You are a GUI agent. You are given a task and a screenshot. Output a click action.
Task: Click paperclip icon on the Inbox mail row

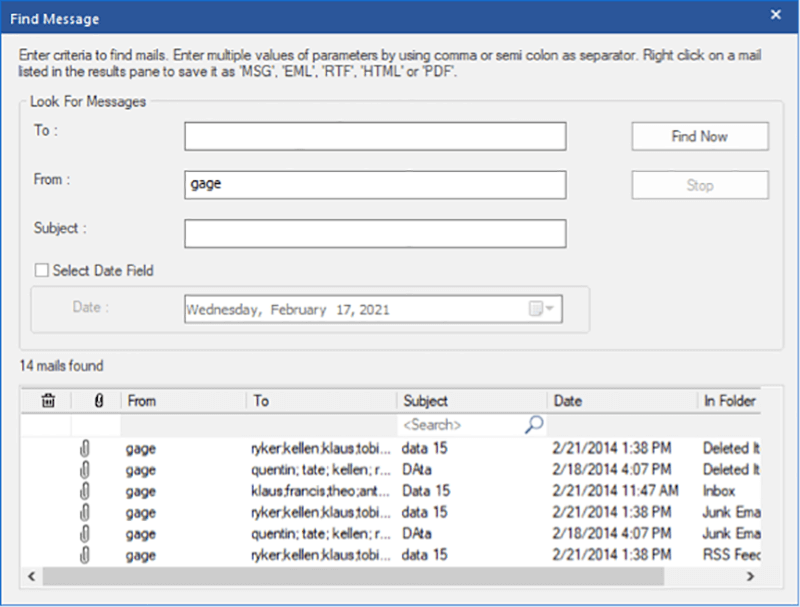point(85,491)
